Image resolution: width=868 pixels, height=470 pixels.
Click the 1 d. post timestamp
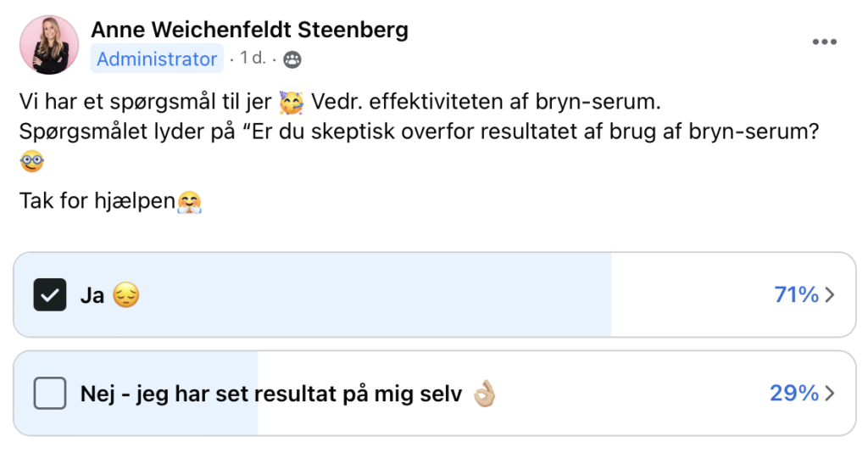coord(253,59)
